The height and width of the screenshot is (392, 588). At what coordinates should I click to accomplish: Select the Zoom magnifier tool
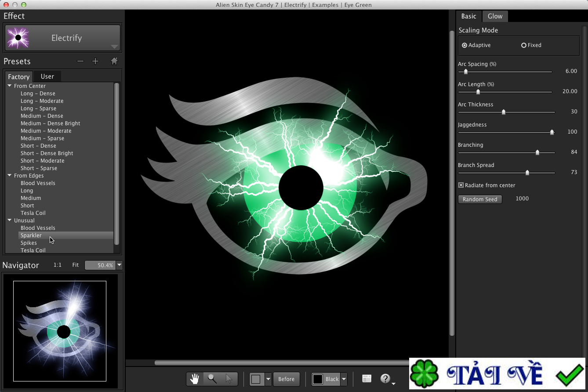pos(211,378)
